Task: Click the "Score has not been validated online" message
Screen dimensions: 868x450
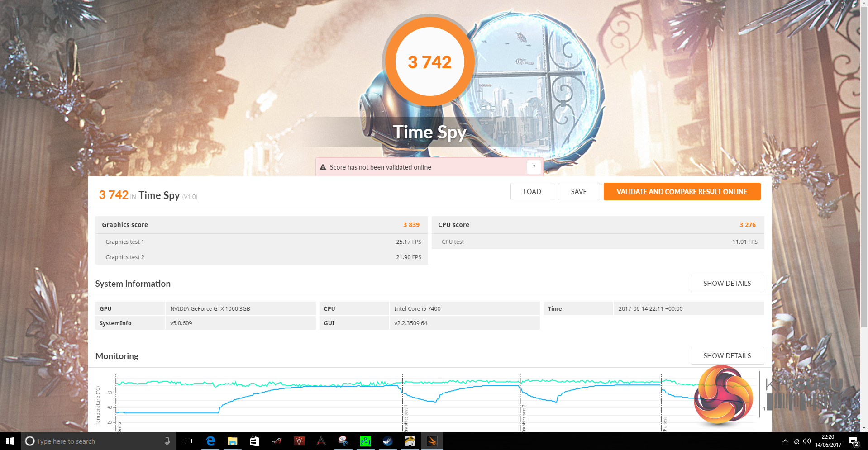Action: tap(380, 167)
